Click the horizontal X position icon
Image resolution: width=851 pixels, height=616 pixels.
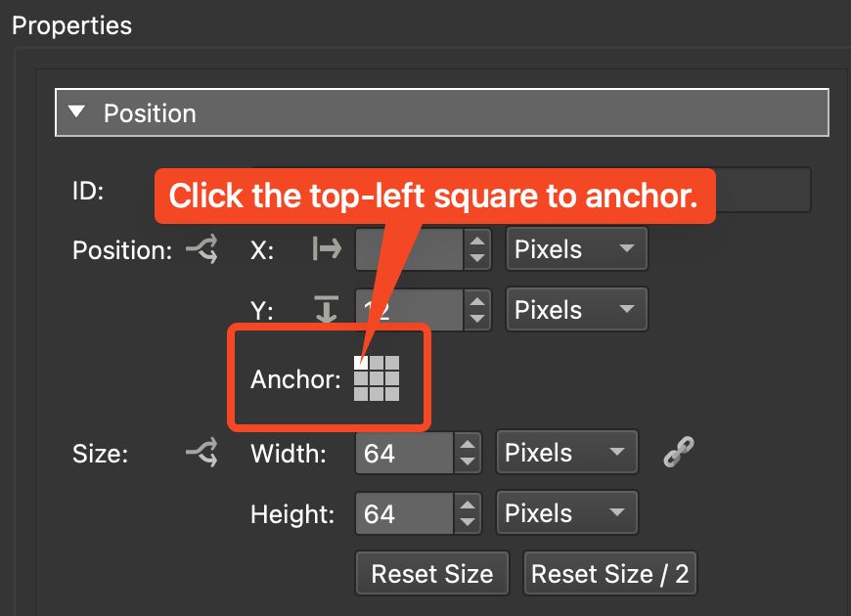coord(326,249)
